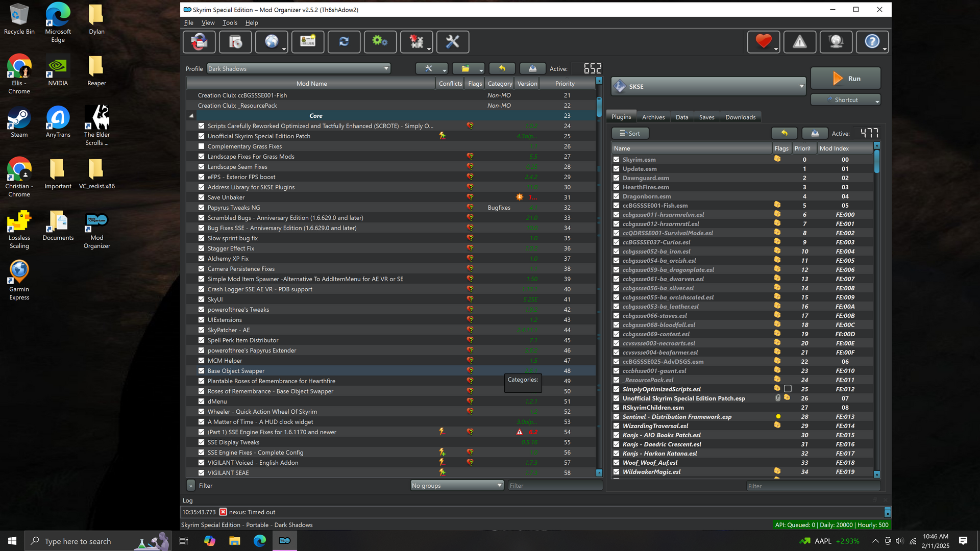Switch to the Downloads tab
The height and width of the screenshot is (551, 980).
tap(740, 117)
